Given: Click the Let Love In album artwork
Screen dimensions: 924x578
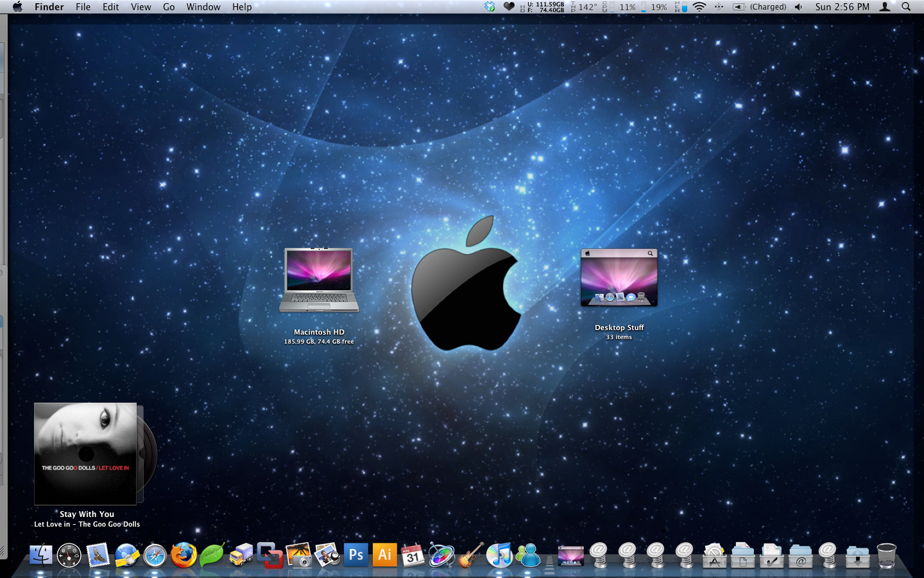Looking at the screenshot, I should (x=85, y=453).
